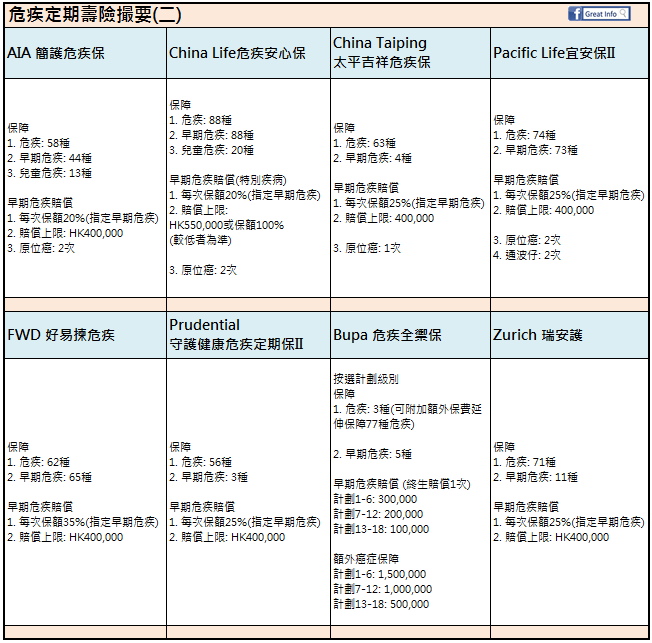Click 危疾: 88種 under China Life
Screen dimensions: 652x643
pos(200,120)
